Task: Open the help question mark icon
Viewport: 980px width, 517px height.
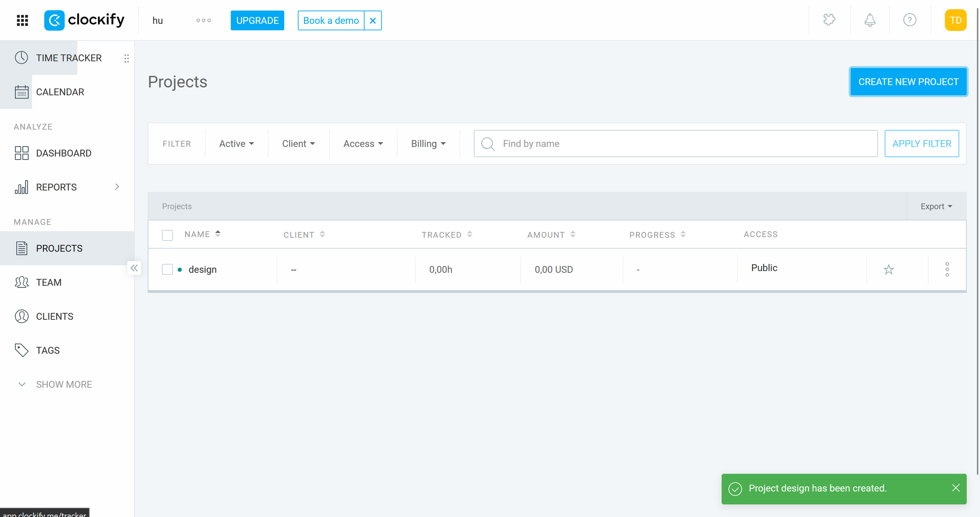Action: (909, 20)
